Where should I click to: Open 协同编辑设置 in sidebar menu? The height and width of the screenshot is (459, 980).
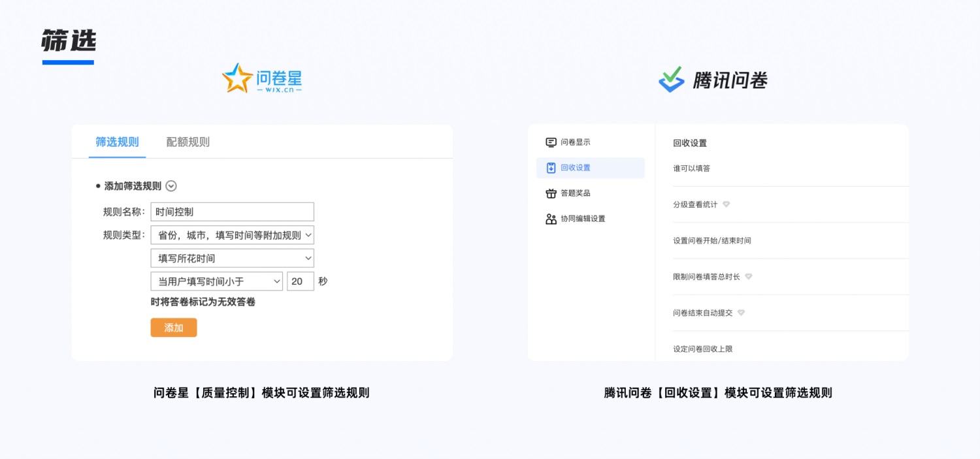[x=590, y=219]
